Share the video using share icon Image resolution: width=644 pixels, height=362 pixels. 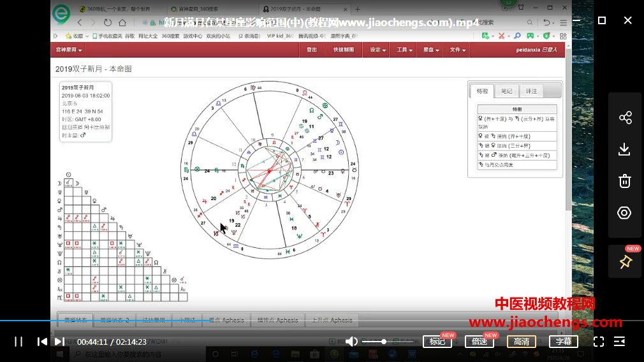point(625,118)
